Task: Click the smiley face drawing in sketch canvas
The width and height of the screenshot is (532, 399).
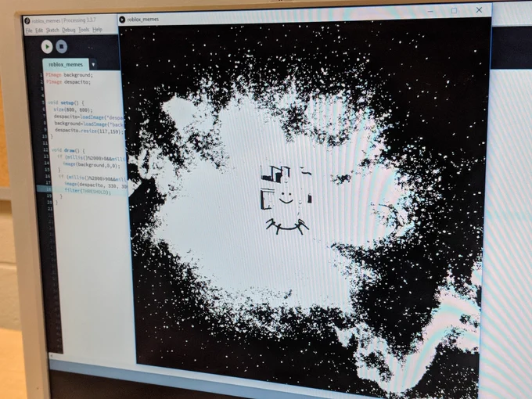Action: pyautogui.click(x=286, y=197)
